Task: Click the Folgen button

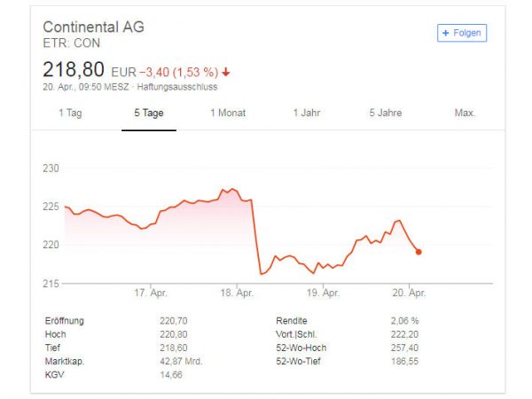Action: (462, 33)
